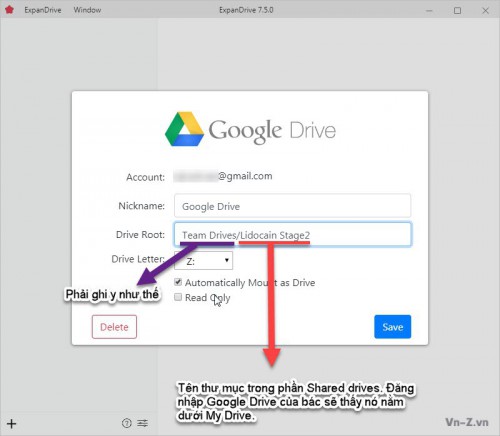The image size is (500, 436).
Task: Click the Drive Letter label
Action: pos(138,259)
